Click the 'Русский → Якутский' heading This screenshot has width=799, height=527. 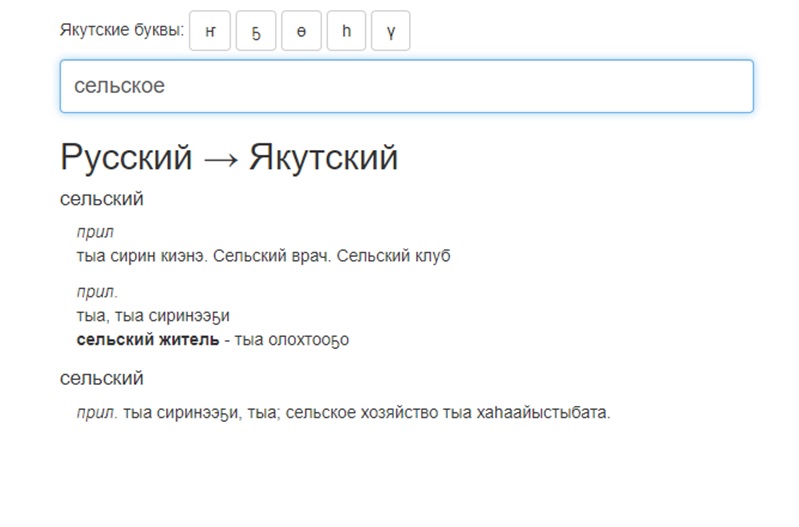(x=229, y=157)
